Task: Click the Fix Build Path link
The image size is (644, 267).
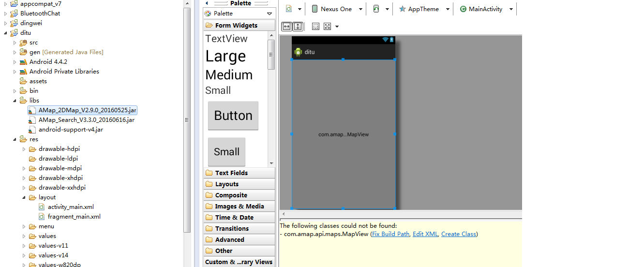Action: 390,234
